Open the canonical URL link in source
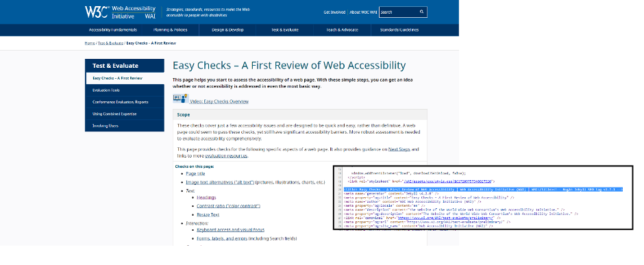 click(445, 218)
